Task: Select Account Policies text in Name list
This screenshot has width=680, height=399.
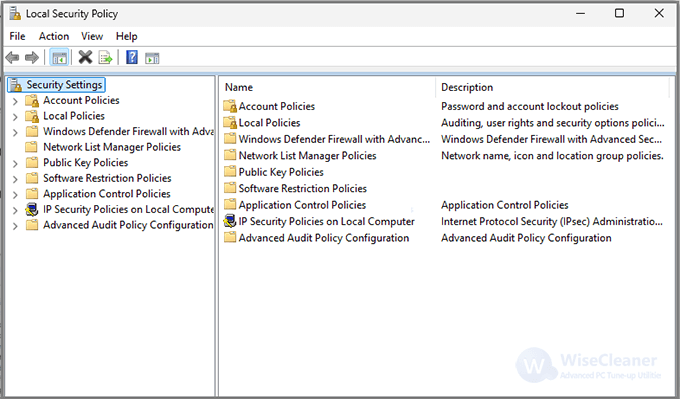Action: pyautogui.click(x=277, y=106)
